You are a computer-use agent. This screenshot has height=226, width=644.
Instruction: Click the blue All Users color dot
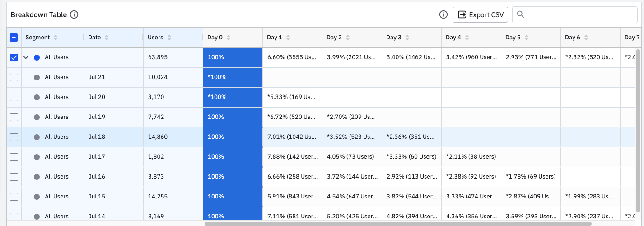(x=37, y=57)
